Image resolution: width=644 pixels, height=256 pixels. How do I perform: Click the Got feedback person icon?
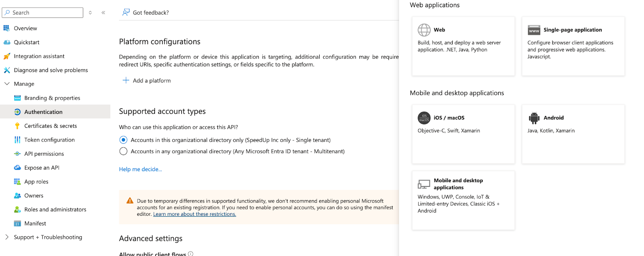[126, 12]
